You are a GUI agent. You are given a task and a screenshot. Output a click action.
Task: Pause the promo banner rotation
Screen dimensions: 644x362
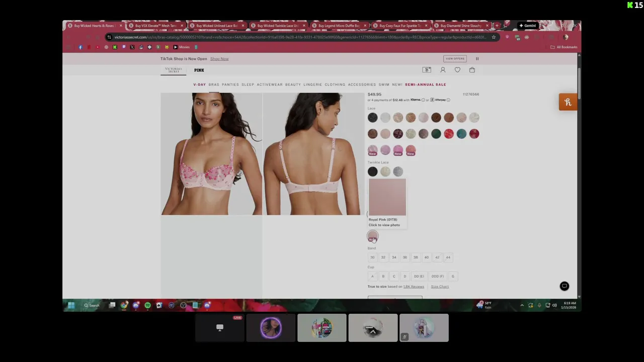pos(477,59)
